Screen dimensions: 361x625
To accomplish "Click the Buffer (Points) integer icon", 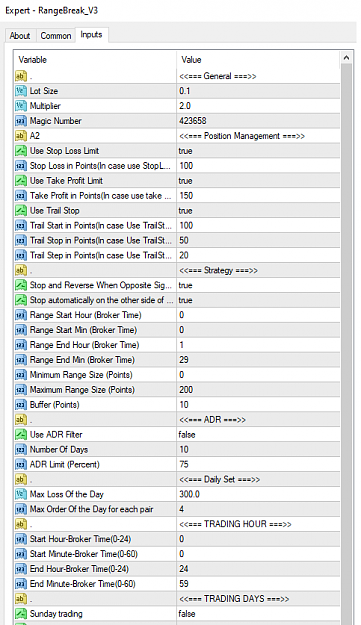I will pos(21,405).
